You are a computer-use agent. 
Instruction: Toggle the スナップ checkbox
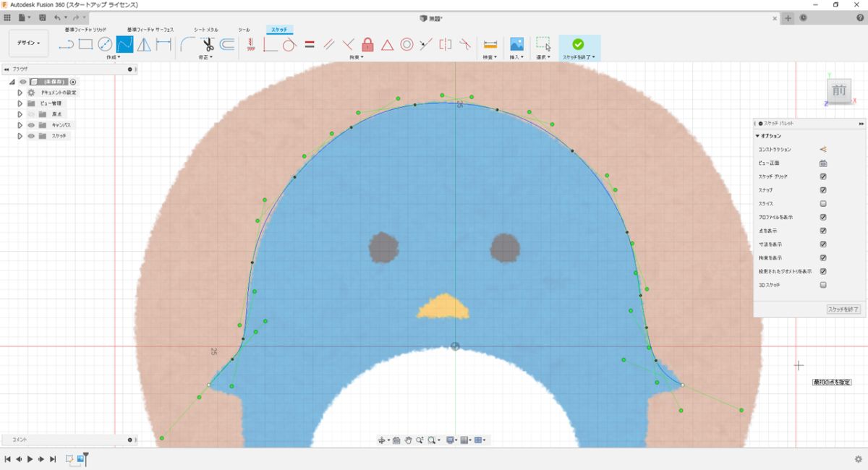823,190
